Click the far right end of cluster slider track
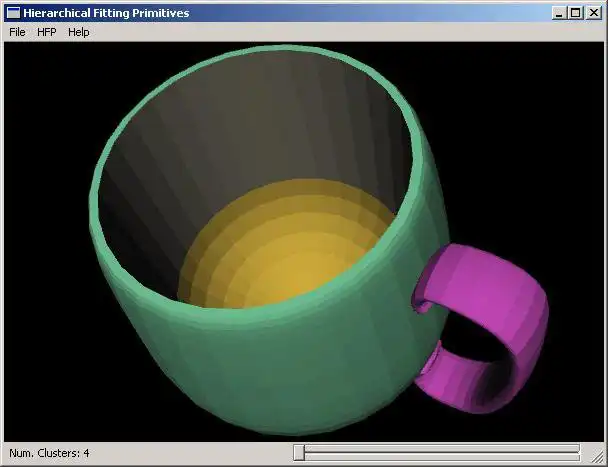Viewport: 608px width, 467px height. (x=578, y=450)
